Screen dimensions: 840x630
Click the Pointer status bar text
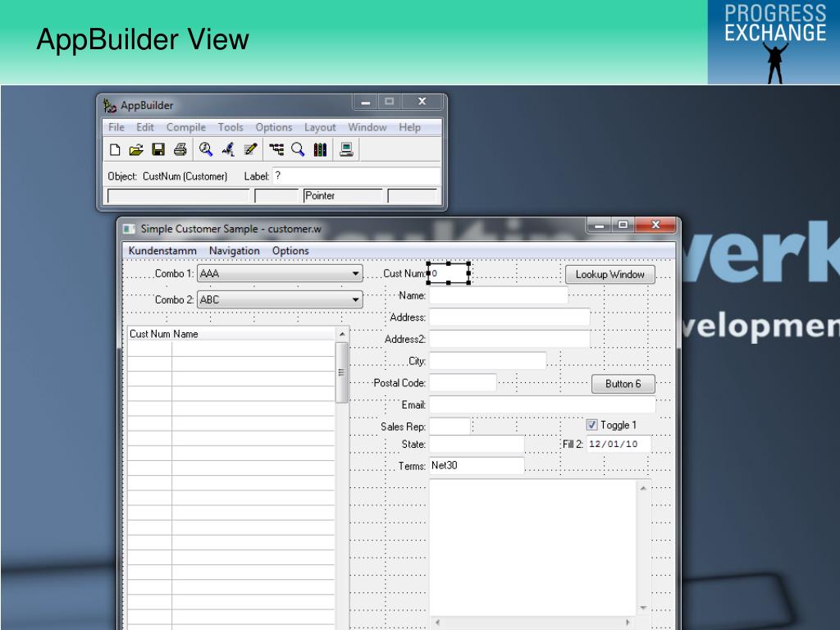pyautogui.click(x=320, y=196)
